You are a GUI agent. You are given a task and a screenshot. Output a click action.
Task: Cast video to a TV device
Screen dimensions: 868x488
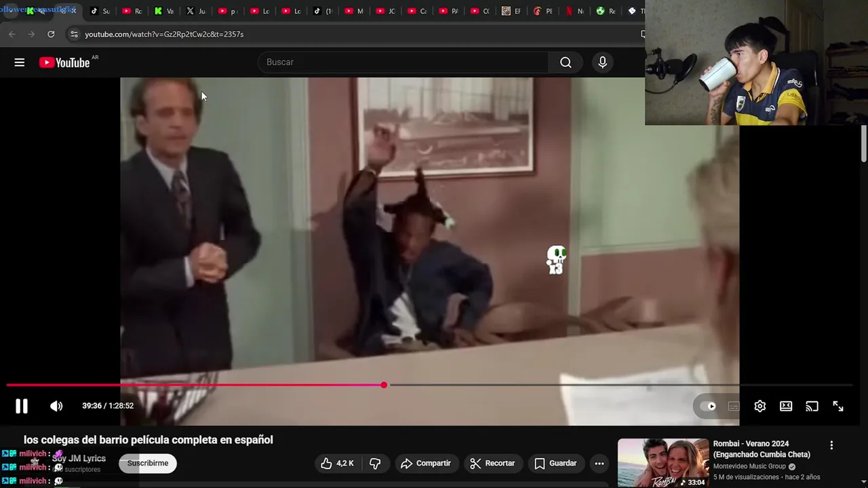click(812, 406)
